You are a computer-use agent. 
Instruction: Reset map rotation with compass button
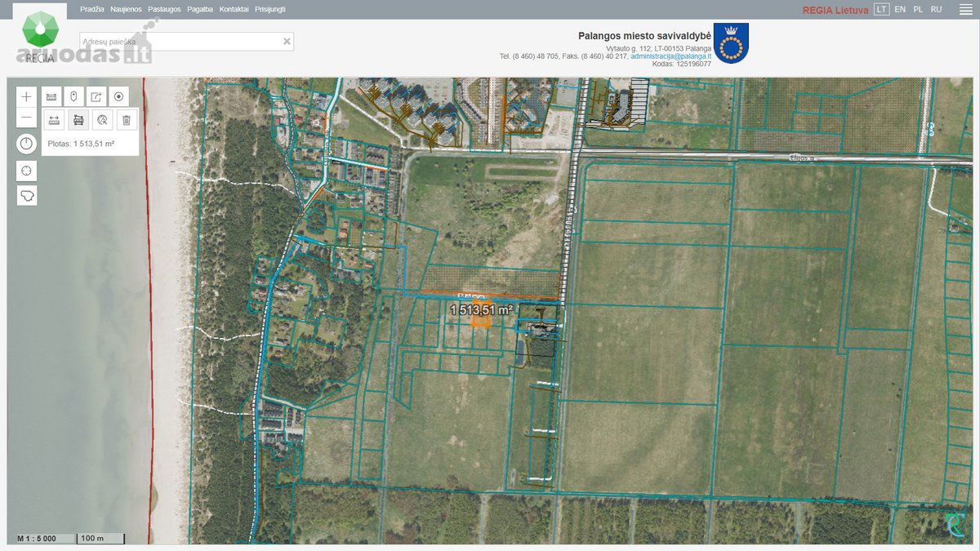tap(27, 144)
